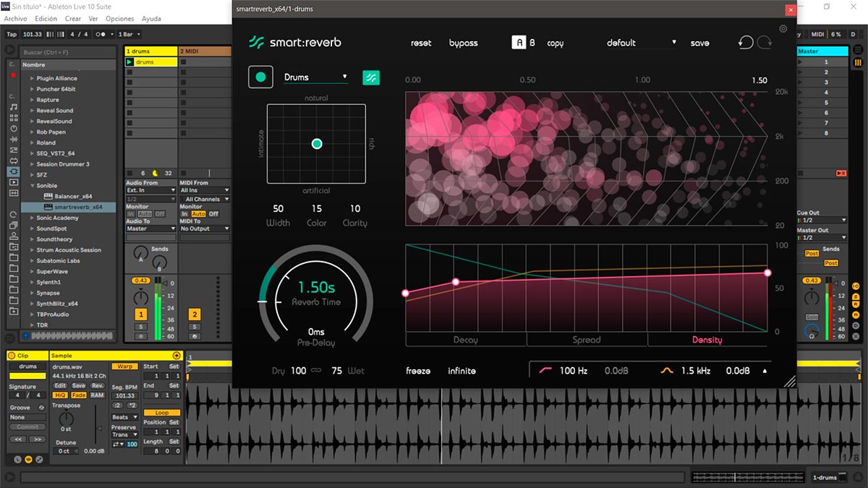Click the orange bell filter icon
868x488 pixels.
tap(668, 371)
